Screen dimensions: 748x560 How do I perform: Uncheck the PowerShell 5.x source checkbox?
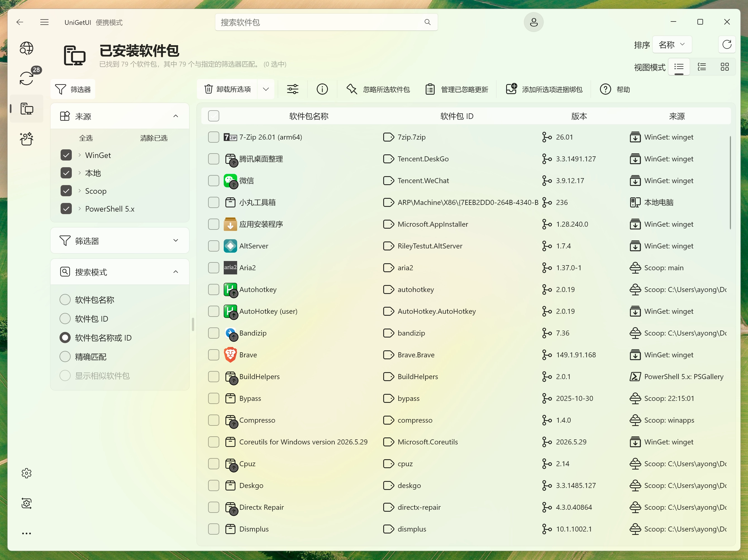[x=66, y=209]
